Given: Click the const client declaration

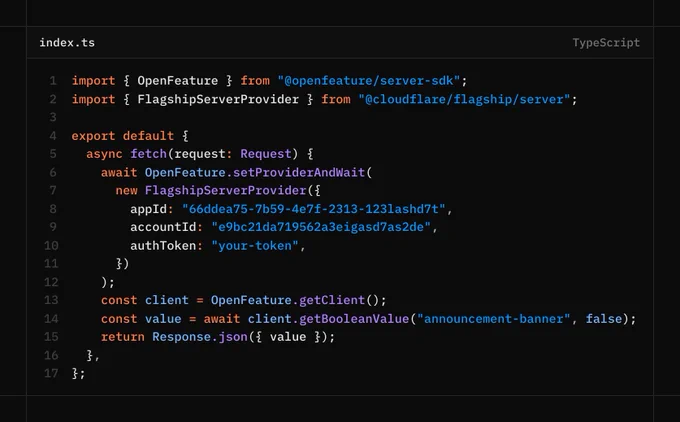Looking at the screenshot, I should click(145, 300).
